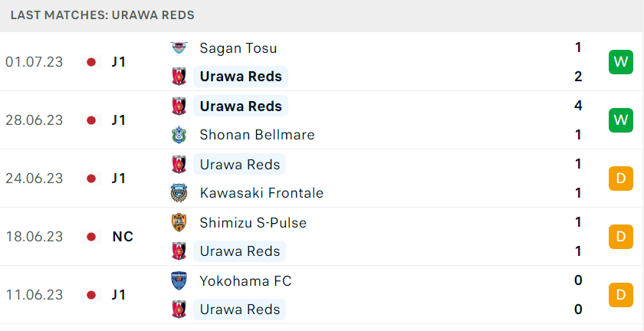Select highlighted Urawa Reds in 28.06.23 match
Screen dimensions: 644x331
[241, 106]
